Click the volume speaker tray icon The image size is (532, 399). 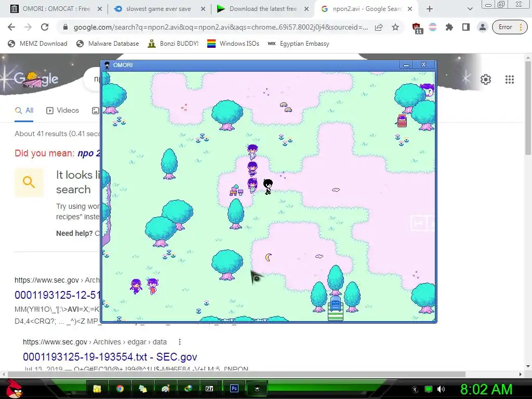(x=441, y=389)
